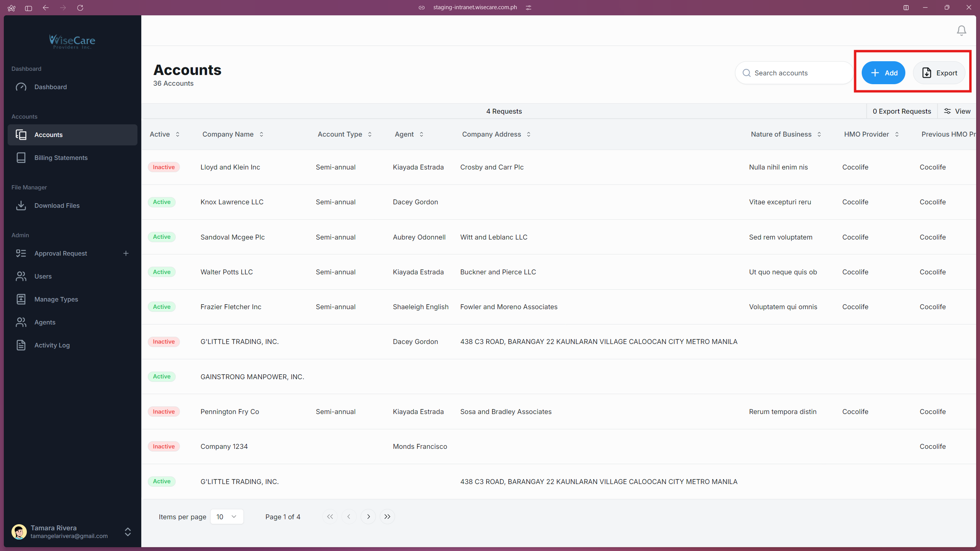The height and width of the screenshot is (551, 980).
Task: Open the Manage Types page
Action: (x=56, y=299)
